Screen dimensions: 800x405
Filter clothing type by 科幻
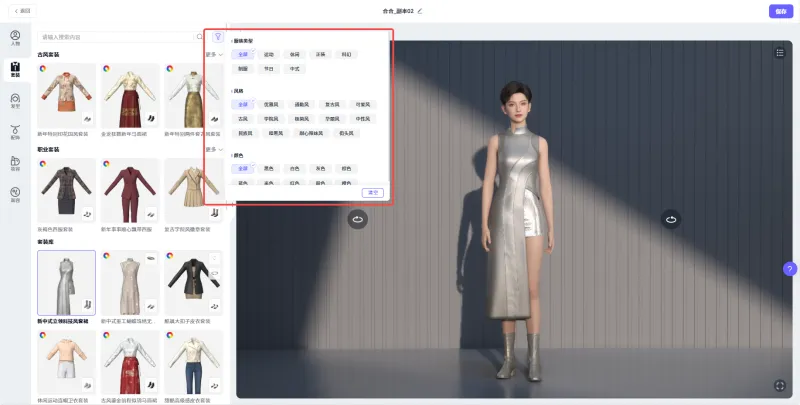pyautogui.click(x=346, y=54)
